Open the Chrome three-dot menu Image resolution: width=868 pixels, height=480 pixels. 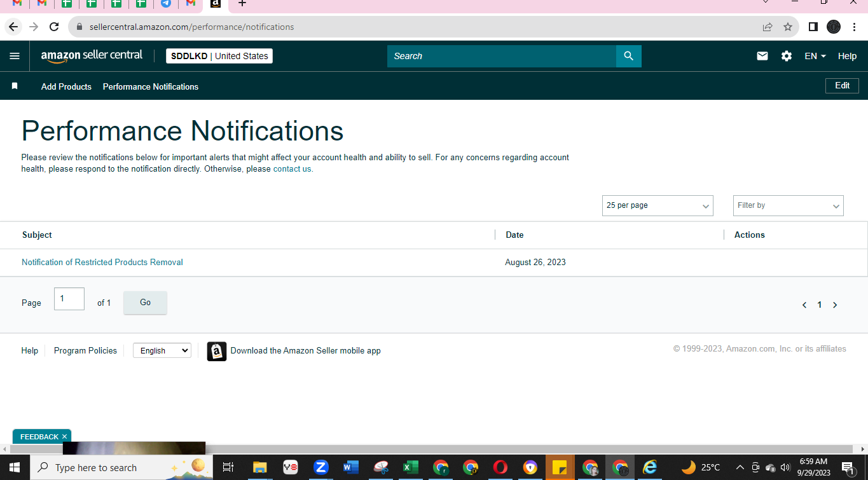[x=855, y=27]
